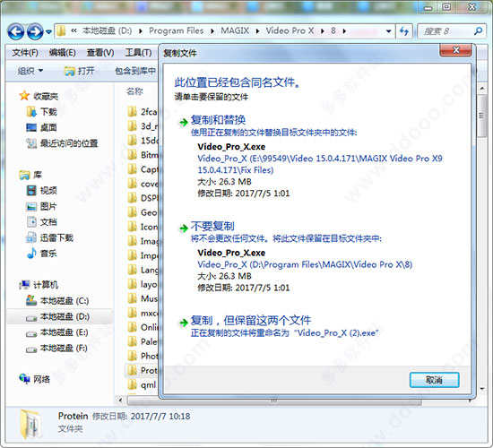Screen dimensions: 493x448
Task: Click the Program Files breadcrumb segment
Action: (x=176, y=30)
